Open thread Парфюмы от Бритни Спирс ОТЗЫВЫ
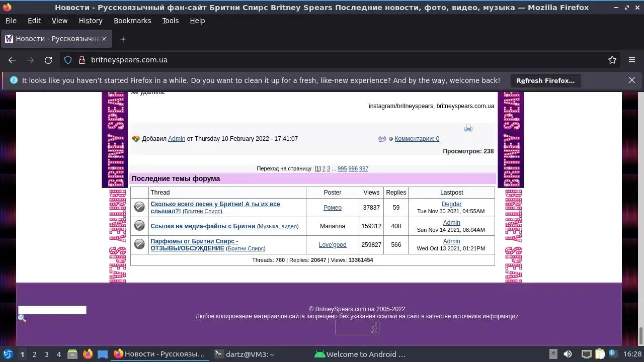The width and height of the screenshot is (644, 362). 194,245
